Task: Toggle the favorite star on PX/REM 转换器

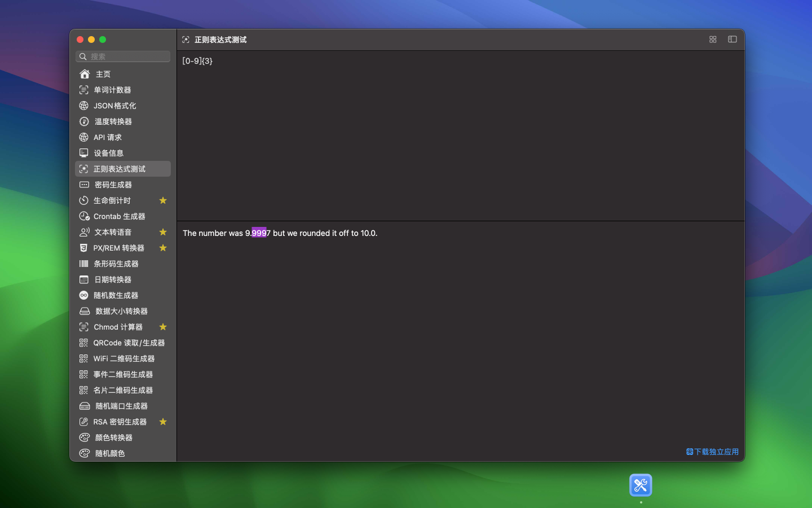Action: pyautogui.click(x=163, y=248)
